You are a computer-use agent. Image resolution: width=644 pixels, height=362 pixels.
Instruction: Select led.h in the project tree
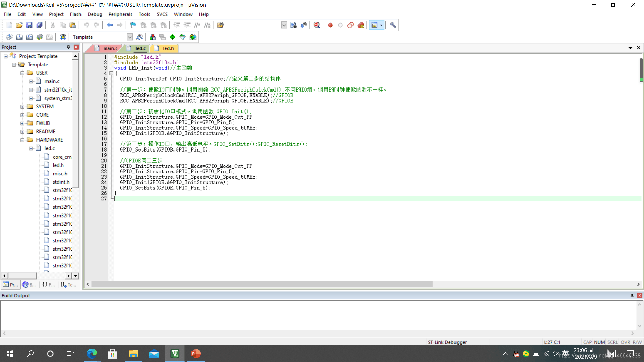pyautogui.click(x=58, y=165)
